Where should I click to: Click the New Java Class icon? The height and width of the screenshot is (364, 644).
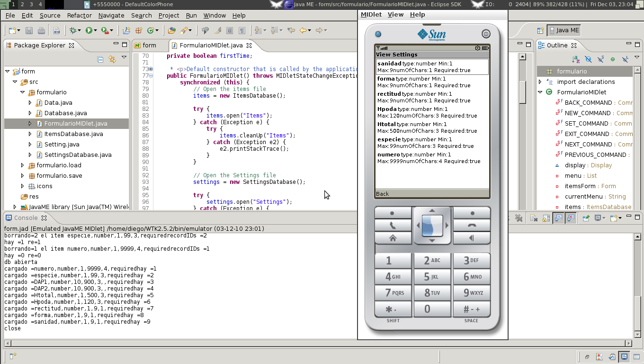[151, 30]
